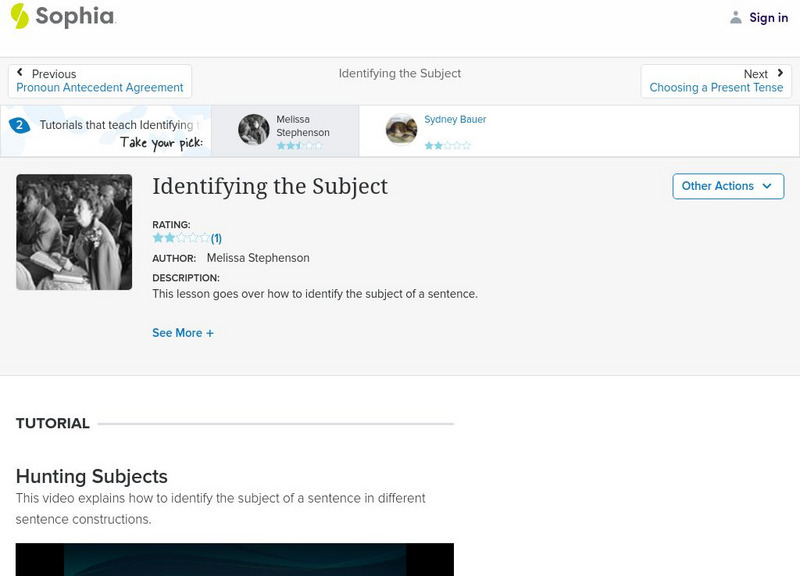This screenshot has height=576, width=800.
Task: Click the lesson's star rating under RATING
Action: click(x=180, y=238)
